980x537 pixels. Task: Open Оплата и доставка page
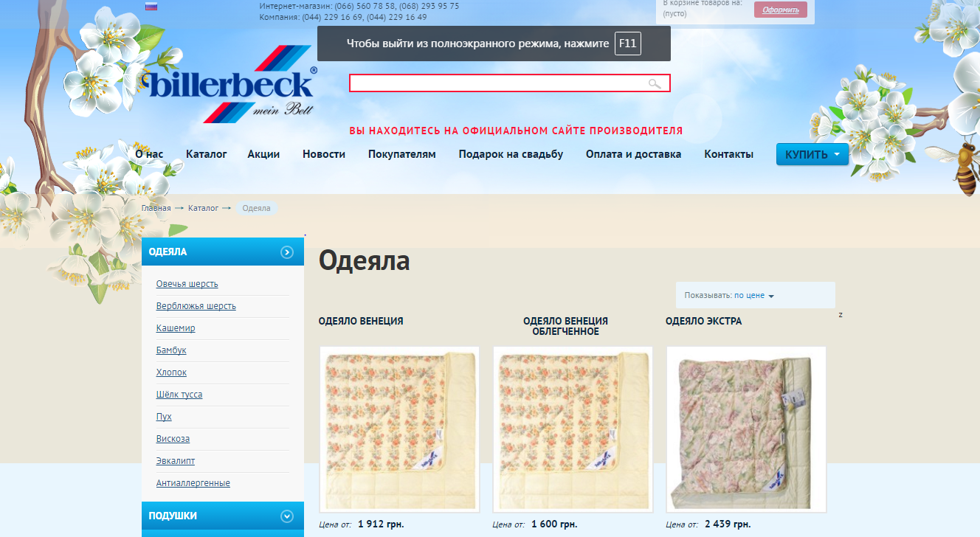pyautogui.click(x=633, y=154)
